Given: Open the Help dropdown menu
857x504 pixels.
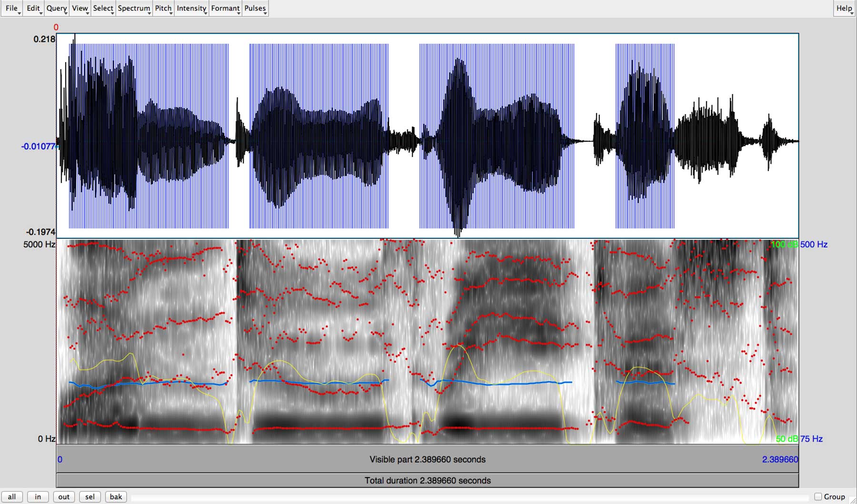Looking at the screenshot, I should pos(844,9).
